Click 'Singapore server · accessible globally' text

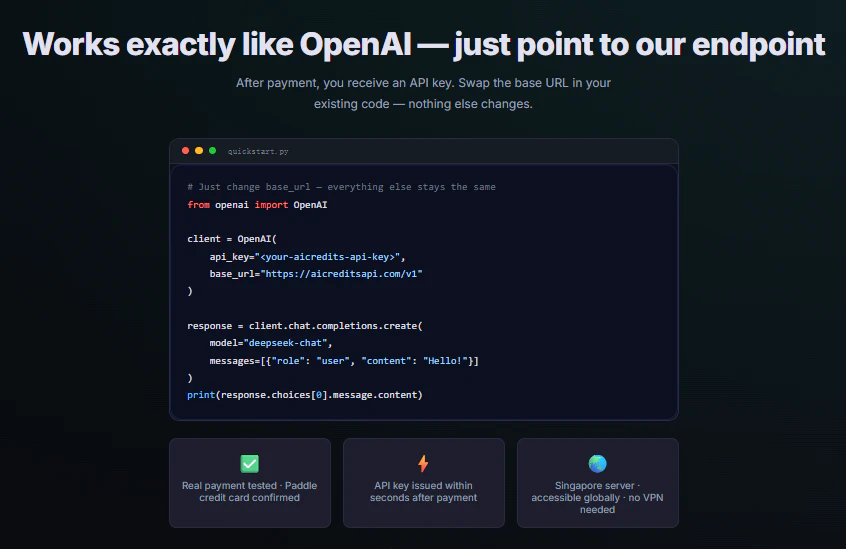(x=597, y=497)
